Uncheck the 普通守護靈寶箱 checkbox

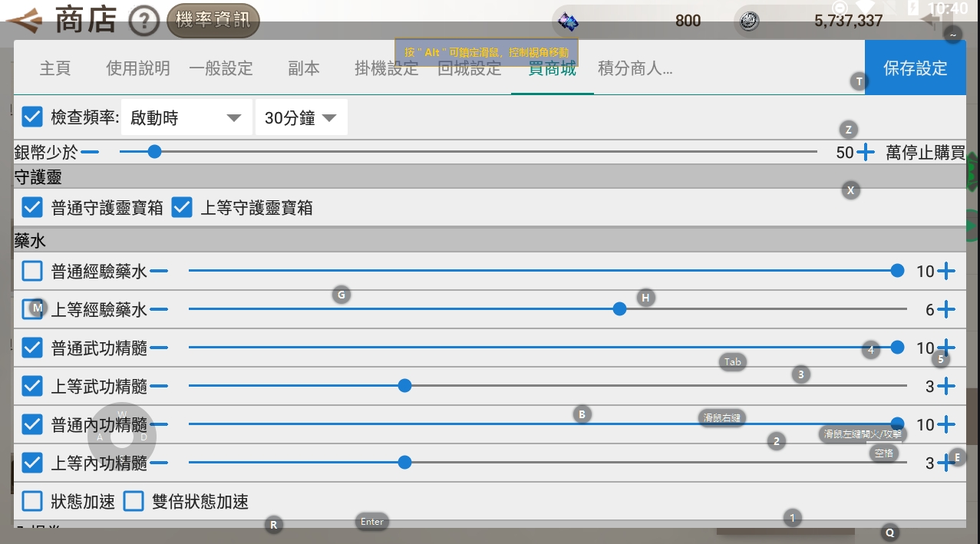pos(31,207)
